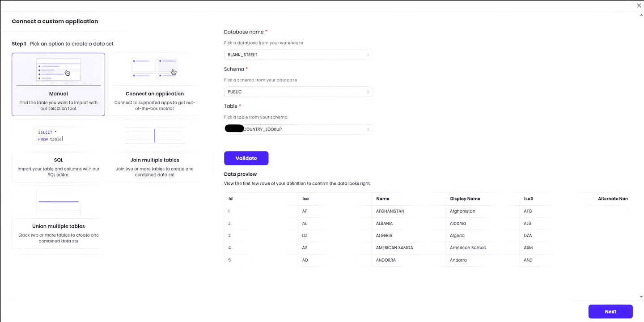Click the scroll-up chevron at top right
The image size is (644, 322).
(x=641, y=15)
